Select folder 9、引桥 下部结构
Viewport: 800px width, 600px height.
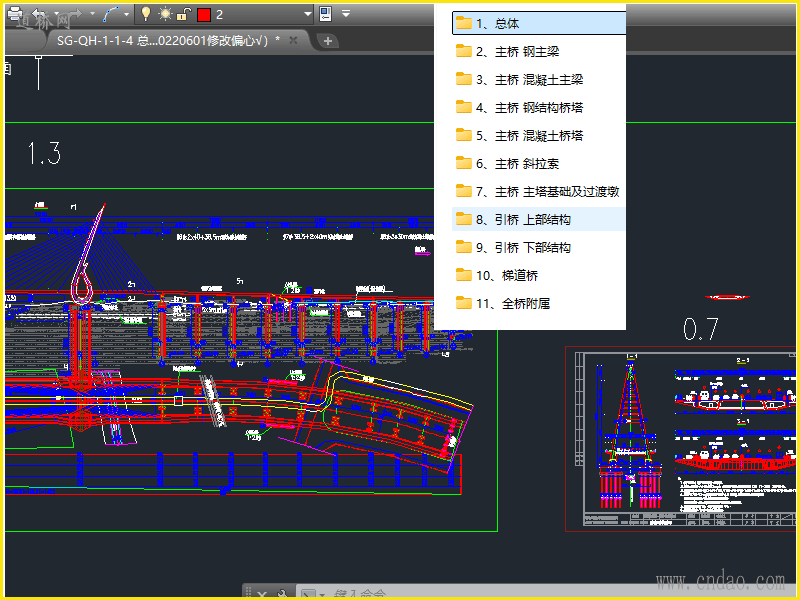539,247
